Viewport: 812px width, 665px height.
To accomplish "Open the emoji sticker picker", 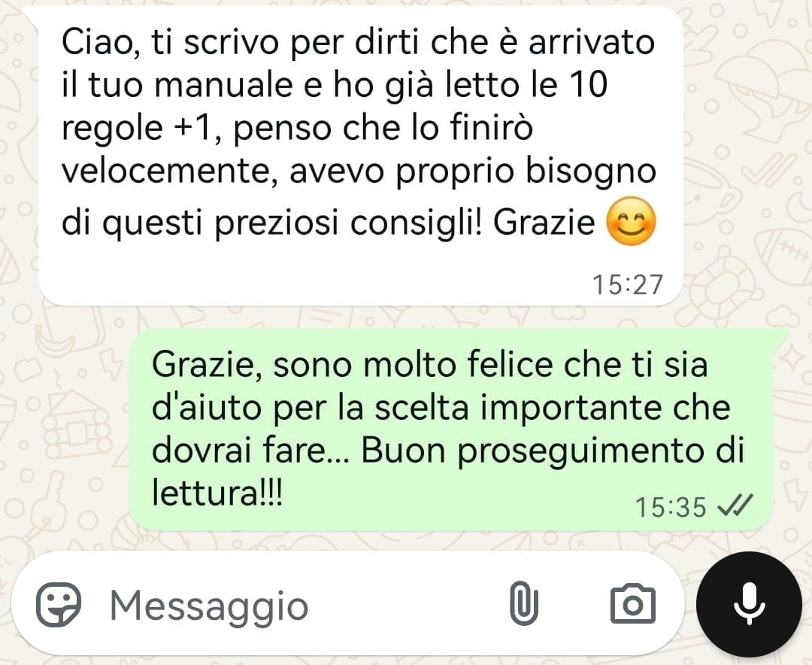I will (58, 604).
